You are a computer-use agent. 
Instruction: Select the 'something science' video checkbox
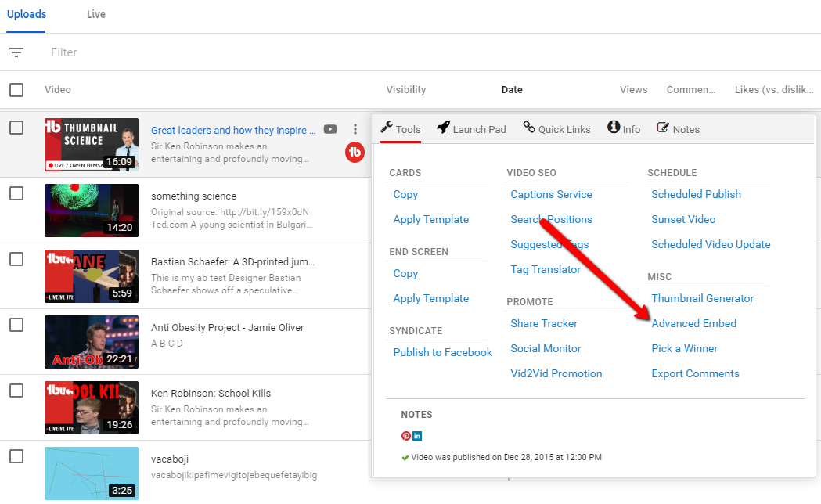coord(16,193)
